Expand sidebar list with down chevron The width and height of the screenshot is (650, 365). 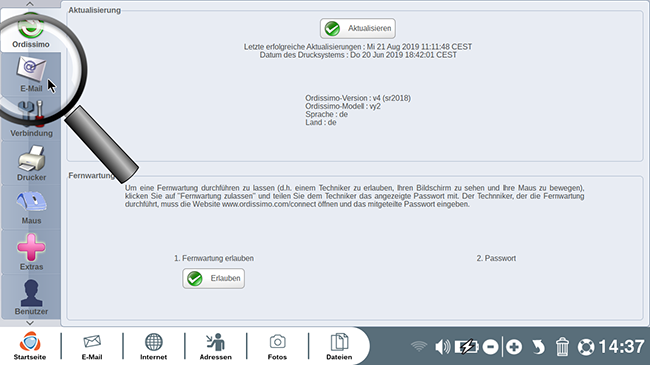tap(30, 323)
